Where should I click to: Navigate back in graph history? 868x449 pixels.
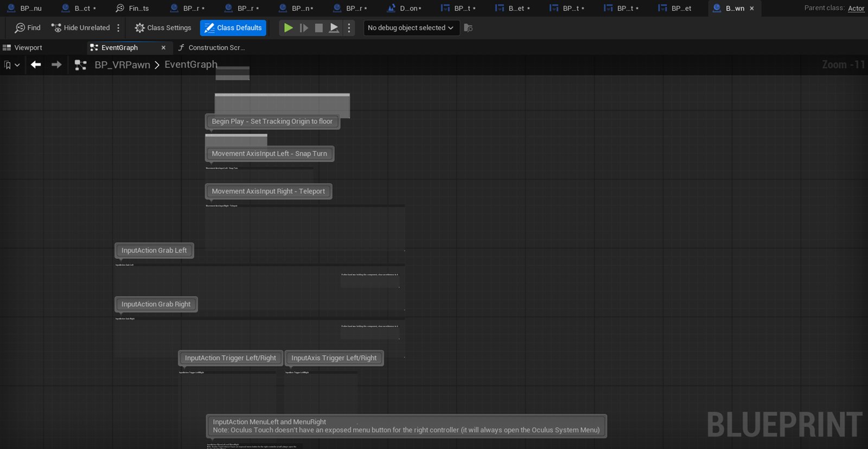pos(36,65)
